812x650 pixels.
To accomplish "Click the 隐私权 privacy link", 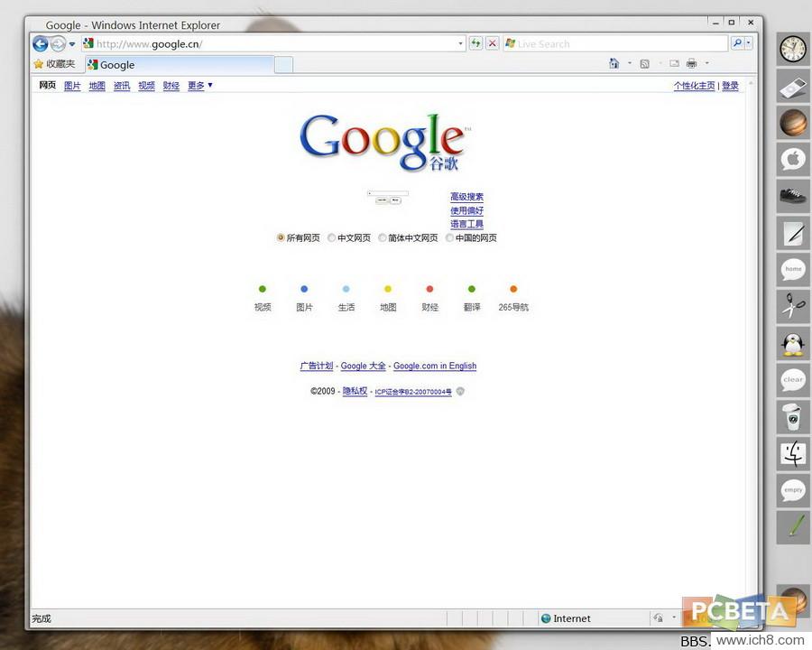I will (x=355, y=391).
